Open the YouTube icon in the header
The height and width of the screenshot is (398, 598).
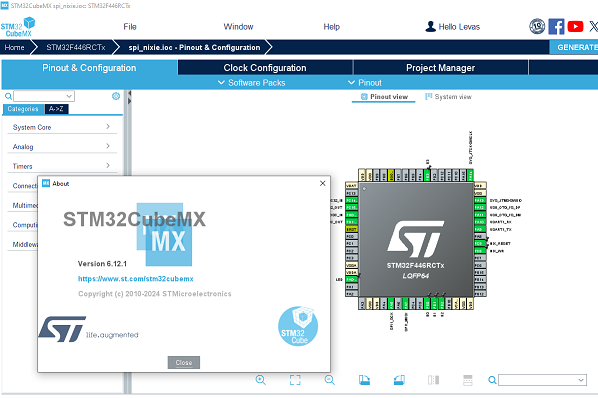575,27
